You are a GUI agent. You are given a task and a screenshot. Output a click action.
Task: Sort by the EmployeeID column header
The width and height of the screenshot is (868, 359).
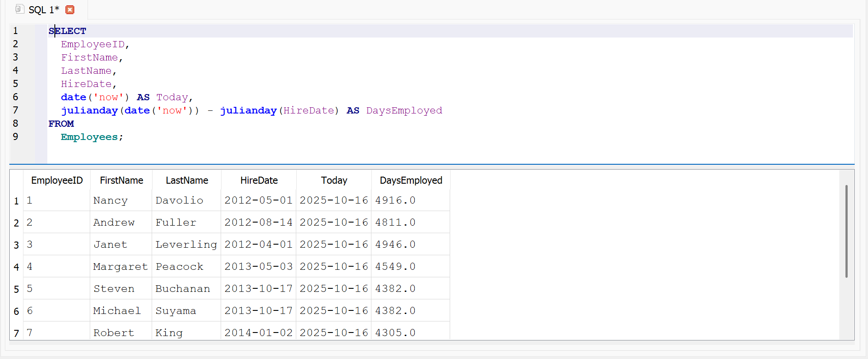pyautogui.click(x=57, y=180)
